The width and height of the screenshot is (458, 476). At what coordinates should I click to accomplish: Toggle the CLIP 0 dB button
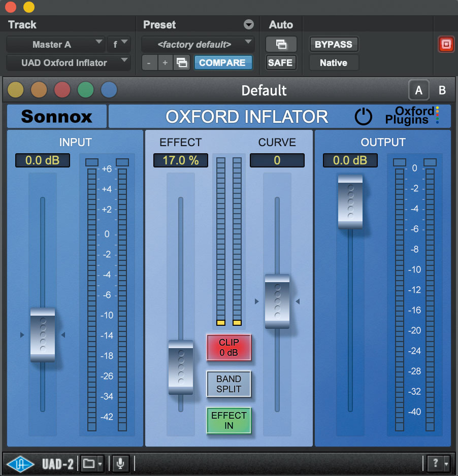coord(229,347)
